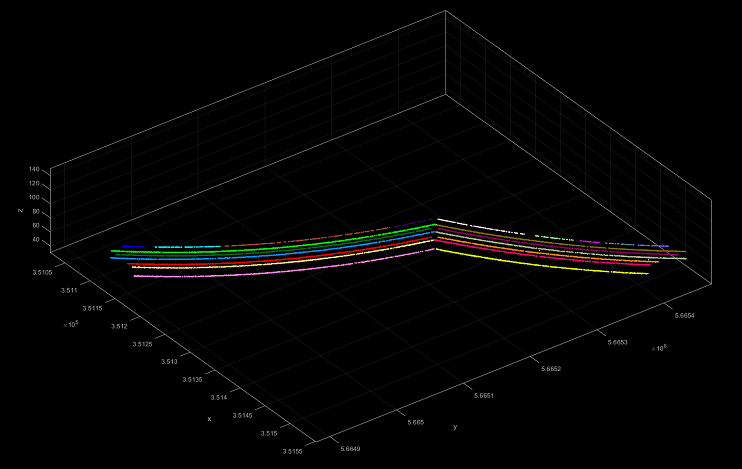Select the 3.5105 x-axis tick label
The image size is (742, 469).
coord(44,269)
